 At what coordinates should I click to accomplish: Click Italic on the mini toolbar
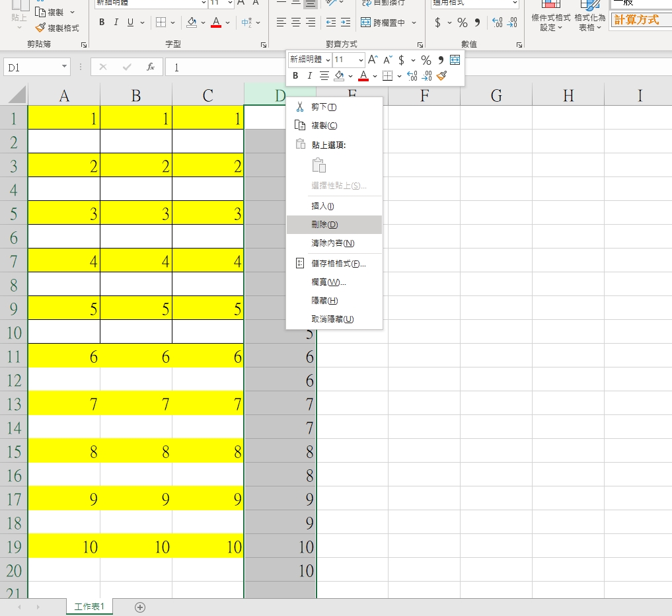[x=309, y=76]
